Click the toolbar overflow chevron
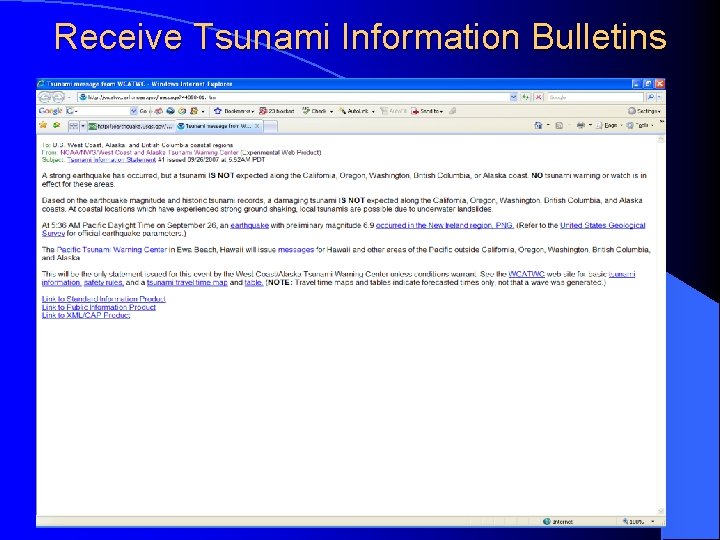The width and height of the screenshot is (720, 540). [x=662, y=122]
